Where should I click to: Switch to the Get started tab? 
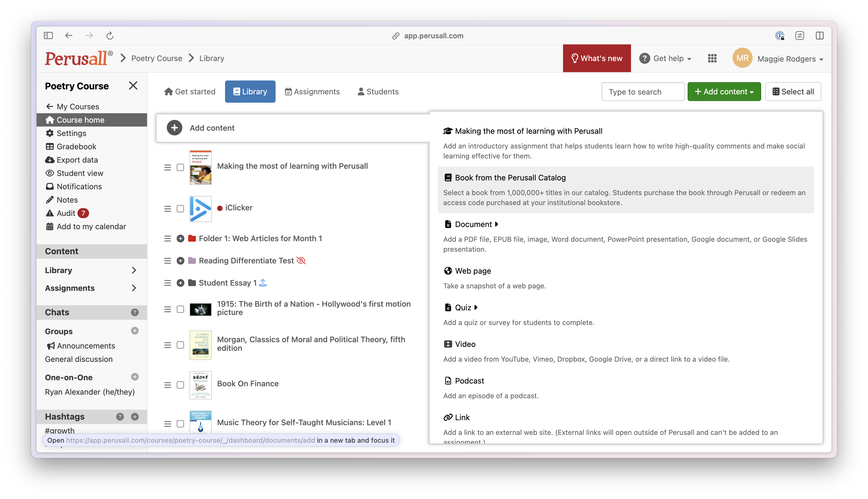(190, 92)
